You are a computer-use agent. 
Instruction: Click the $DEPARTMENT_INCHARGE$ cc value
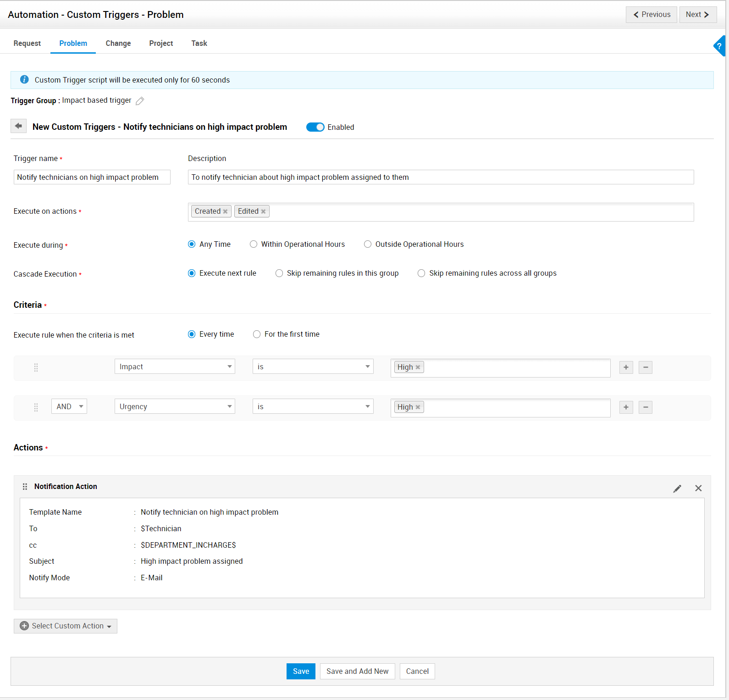click(188, 545)
